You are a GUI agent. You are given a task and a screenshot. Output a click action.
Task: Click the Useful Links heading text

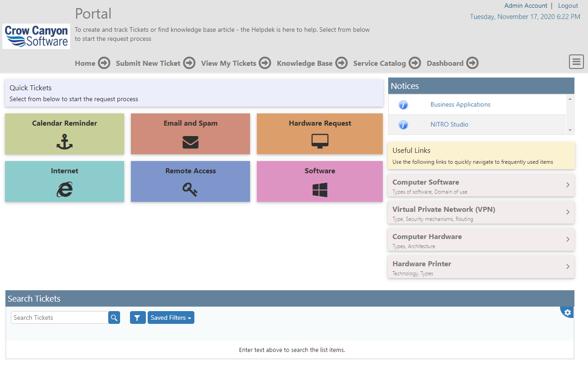click(411, 150)
